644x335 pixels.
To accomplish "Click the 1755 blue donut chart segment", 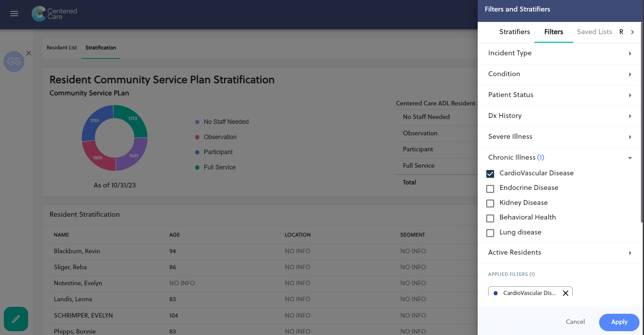I will point(95,121).
